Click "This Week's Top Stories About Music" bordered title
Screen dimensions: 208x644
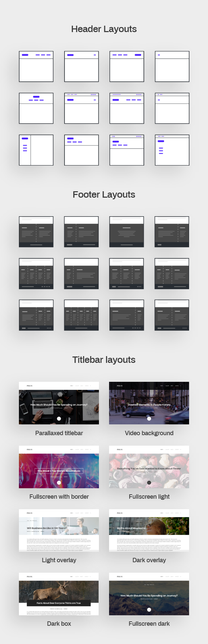(x=59, y=471)
